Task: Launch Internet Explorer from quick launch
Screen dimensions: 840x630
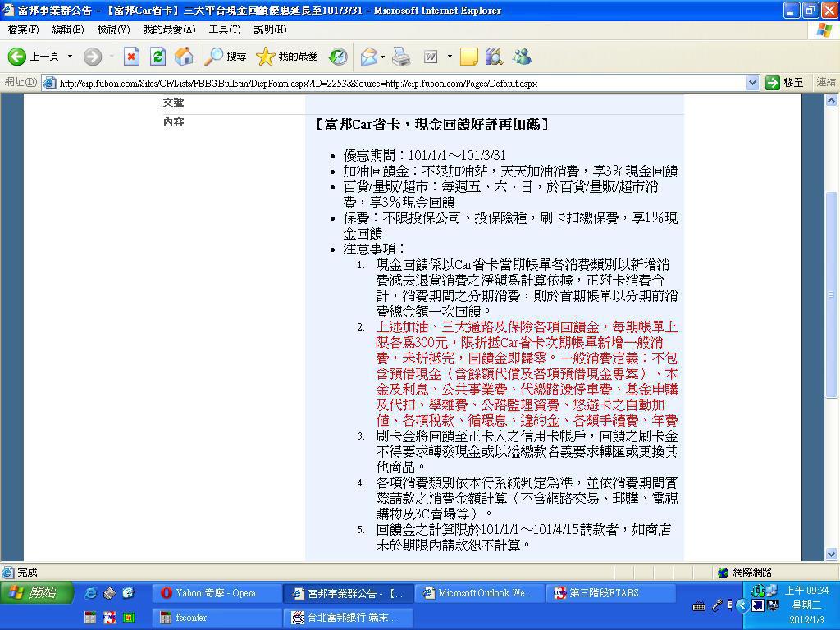Action: coord(91,592)
